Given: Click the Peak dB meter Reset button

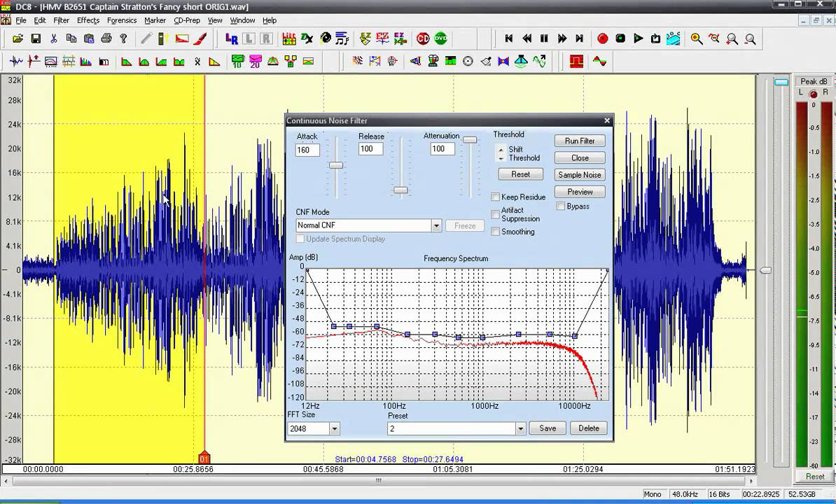Looking at the screenshot, I should pyautogui.click(x=814, y=476).
